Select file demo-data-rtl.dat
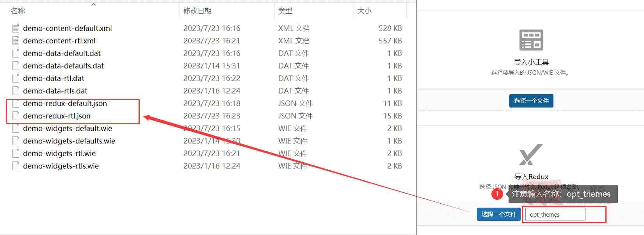644x235 pixels. (x=53, y=78)
